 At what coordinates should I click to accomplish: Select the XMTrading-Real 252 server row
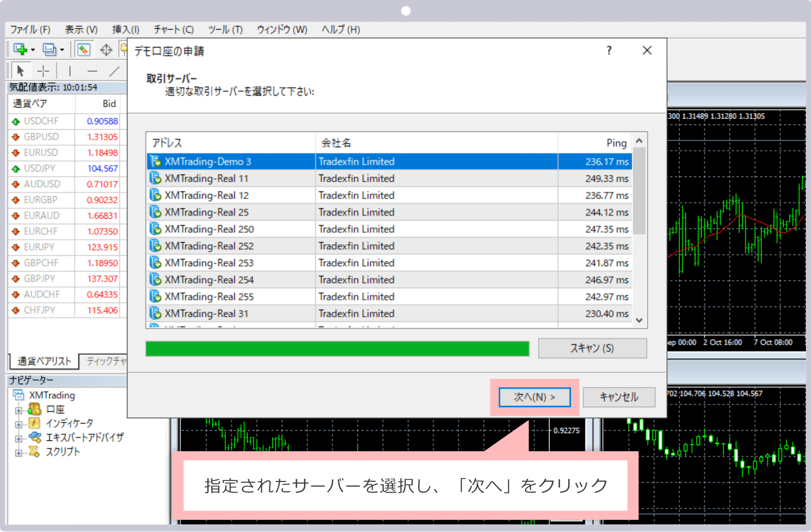(x=389, y=246)
